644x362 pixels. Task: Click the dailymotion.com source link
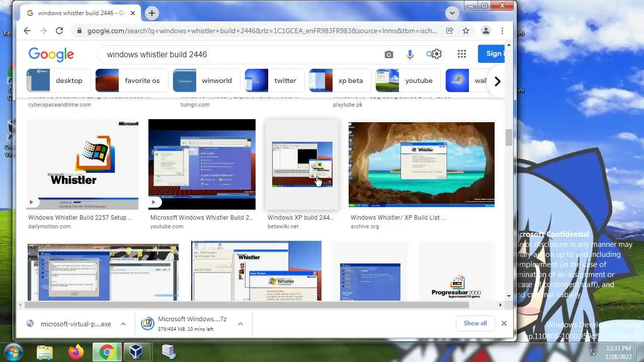coord(49,226)
